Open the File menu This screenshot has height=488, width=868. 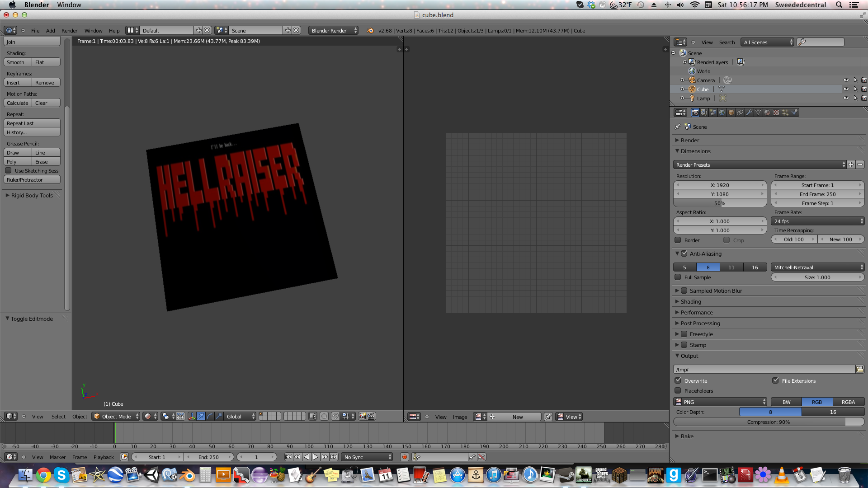pos(35,30)
